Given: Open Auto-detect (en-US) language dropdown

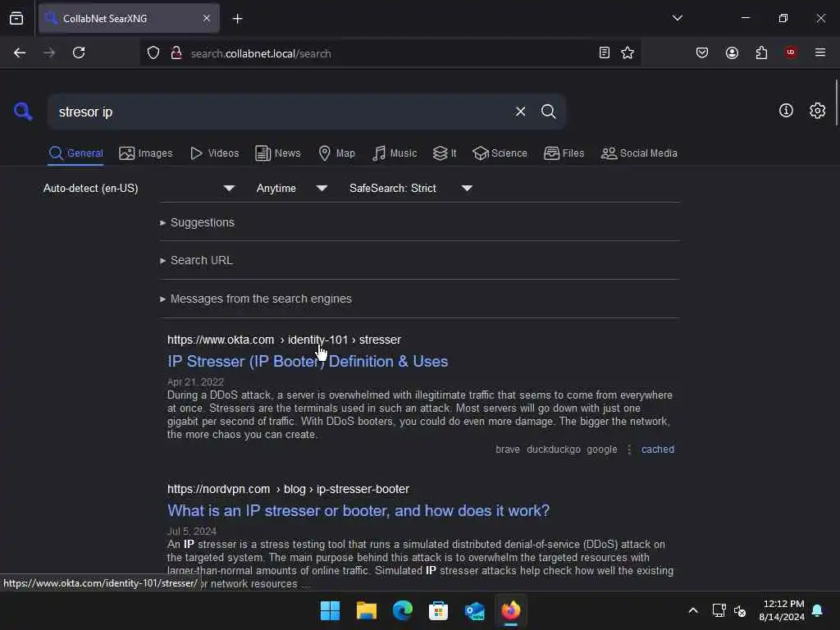Looking at the screenshot, I should coord(139,188).
